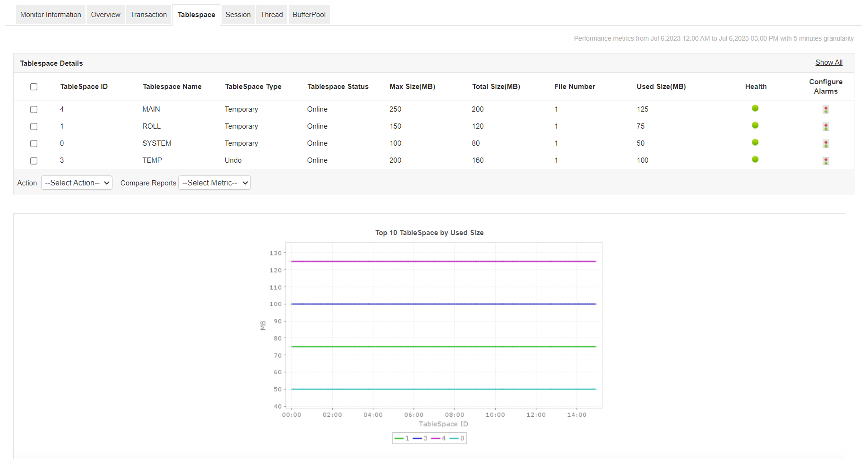Click the health icon for SYSTEM tablespace
The width and height of the screenshot is (868, 464).
pyautogui.click(x=755, y=142)
